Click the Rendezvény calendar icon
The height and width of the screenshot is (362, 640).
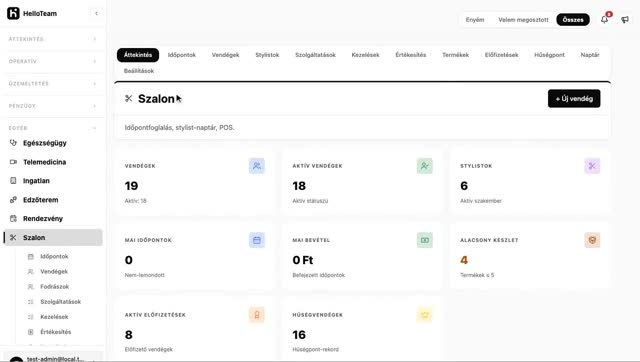[13, 218]
